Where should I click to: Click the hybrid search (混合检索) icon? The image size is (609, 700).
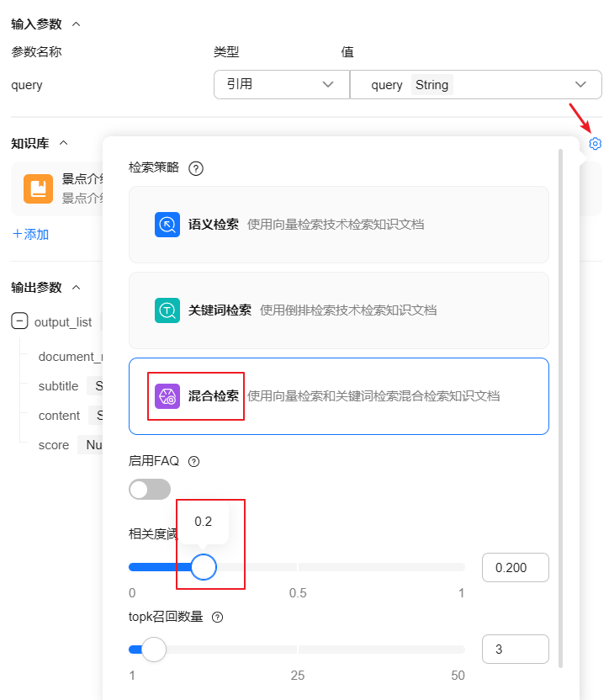coord(167,395)
